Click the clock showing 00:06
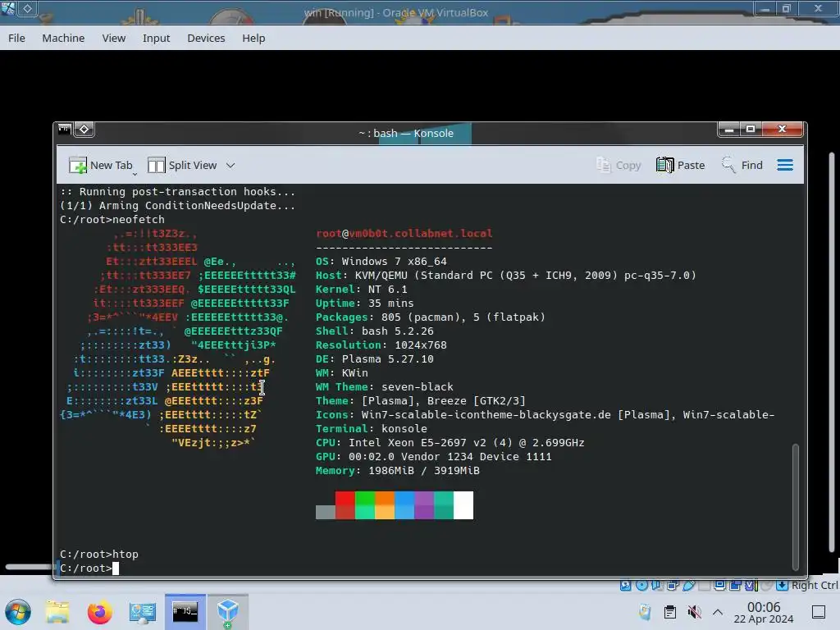 (x=764, y=612)
